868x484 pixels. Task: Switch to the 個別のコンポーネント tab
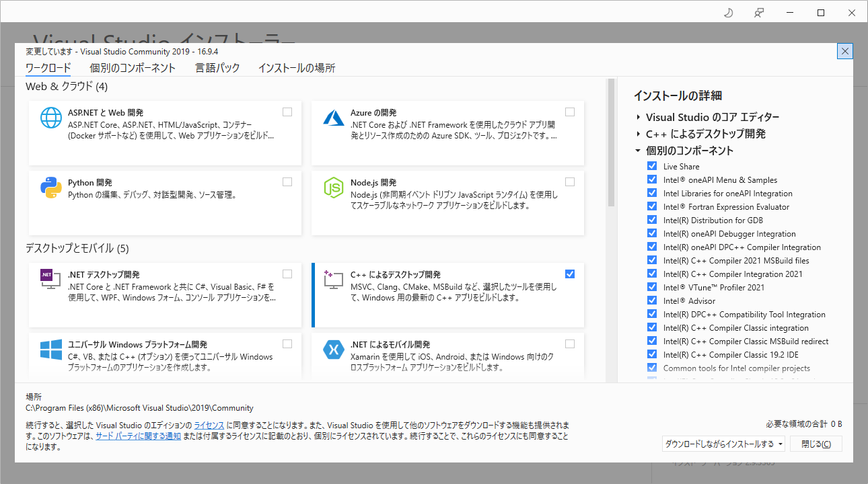pos(133,68)
